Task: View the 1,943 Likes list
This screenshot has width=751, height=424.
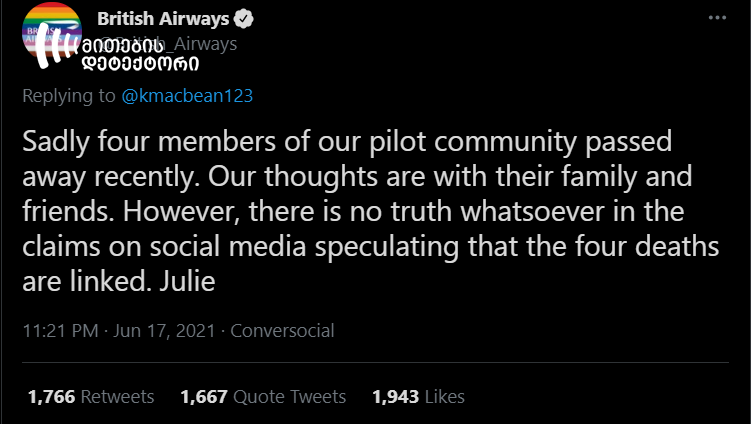Action: pos(419,397)
